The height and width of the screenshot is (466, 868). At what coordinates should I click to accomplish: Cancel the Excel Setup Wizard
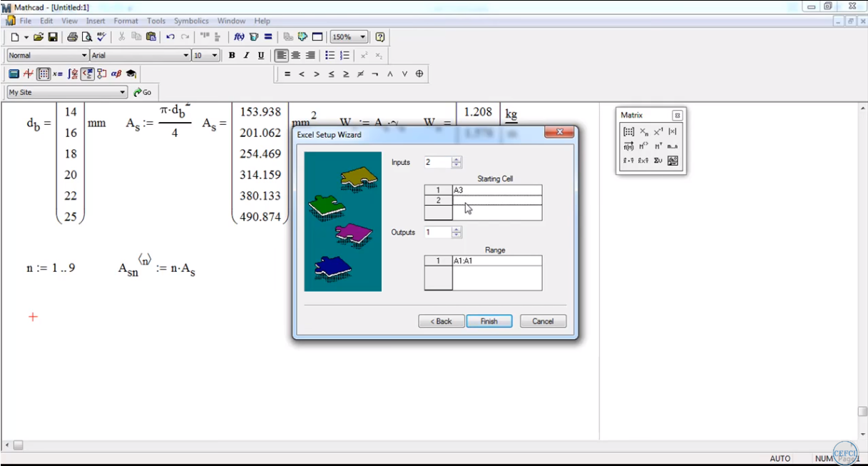543,321
